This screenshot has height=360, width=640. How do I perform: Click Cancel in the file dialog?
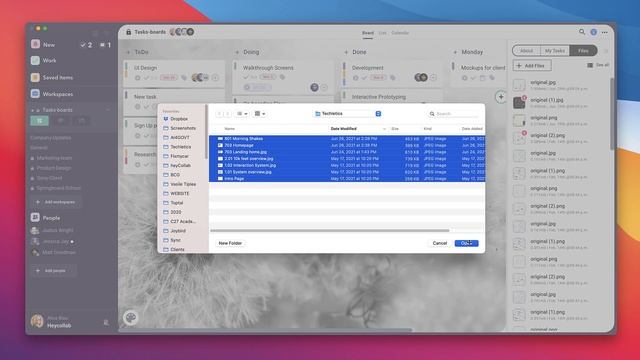[440, 243]
